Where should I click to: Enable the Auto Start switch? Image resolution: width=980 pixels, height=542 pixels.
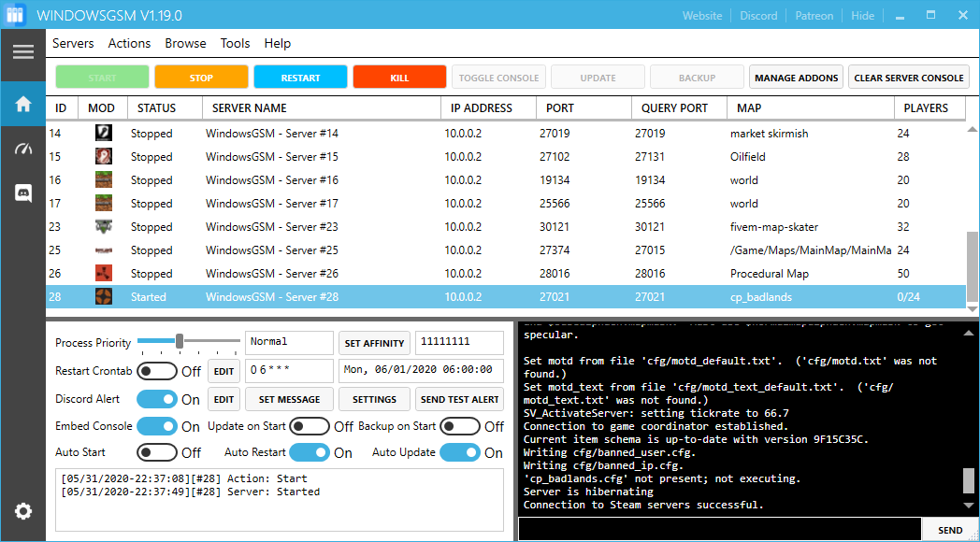coord(157,452)
